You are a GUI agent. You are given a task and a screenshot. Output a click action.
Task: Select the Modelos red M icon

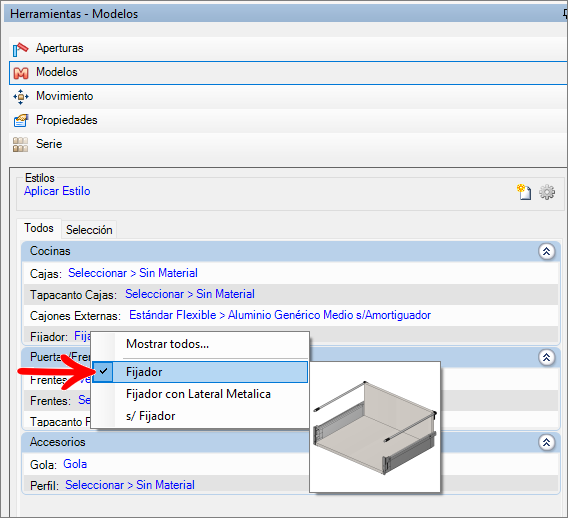[21, 73]
